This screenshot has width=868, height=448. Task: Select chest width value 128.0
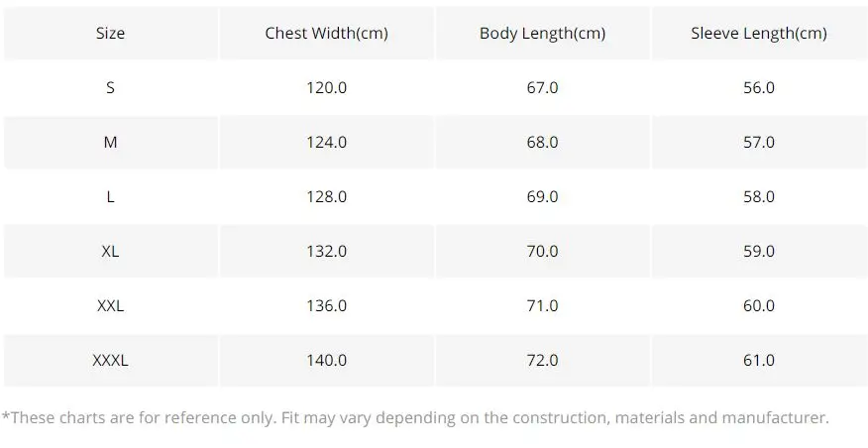point(327,196)
